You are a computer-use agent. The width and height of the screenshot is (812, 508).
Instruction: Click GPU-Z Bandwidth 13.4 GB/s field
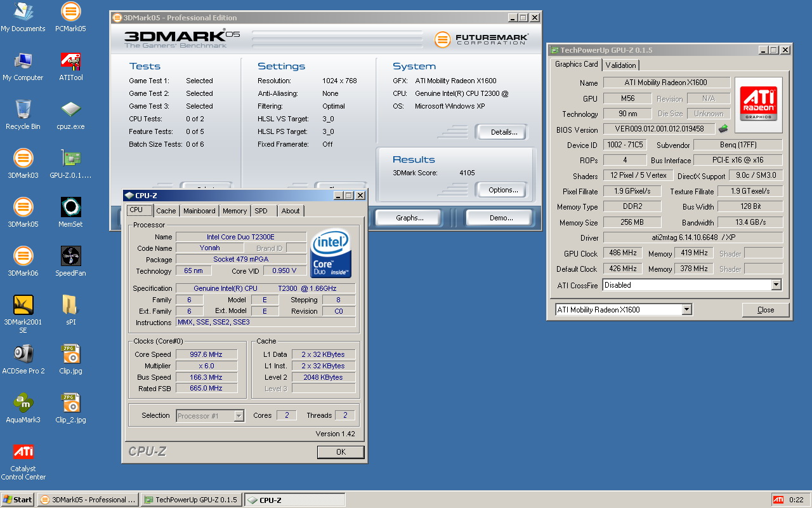pos(750,222)
